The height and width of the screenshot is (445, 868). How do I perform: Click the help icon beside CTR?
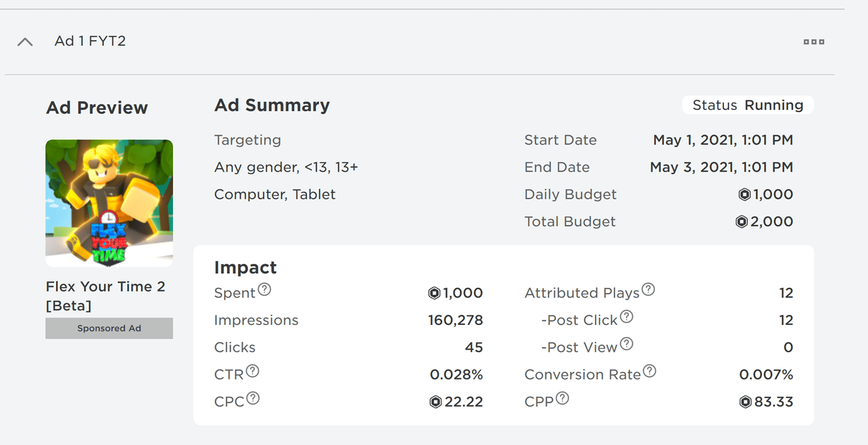[252, 371]
